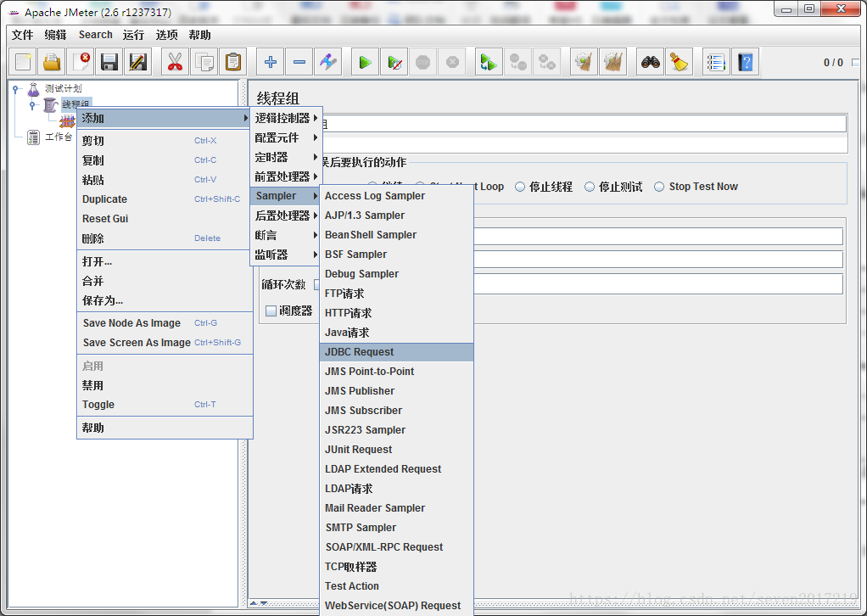The height and width of the screenshot is (616, 867).
Task: Click the Clear All brooms icon
Action: 612,62
